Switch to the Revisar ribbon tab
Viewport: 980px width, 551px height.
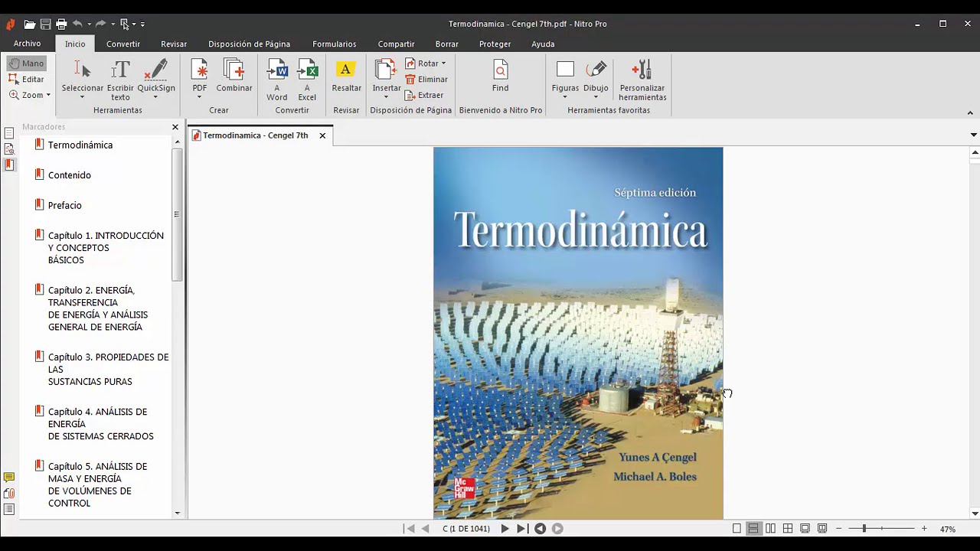tap(174, 44)
